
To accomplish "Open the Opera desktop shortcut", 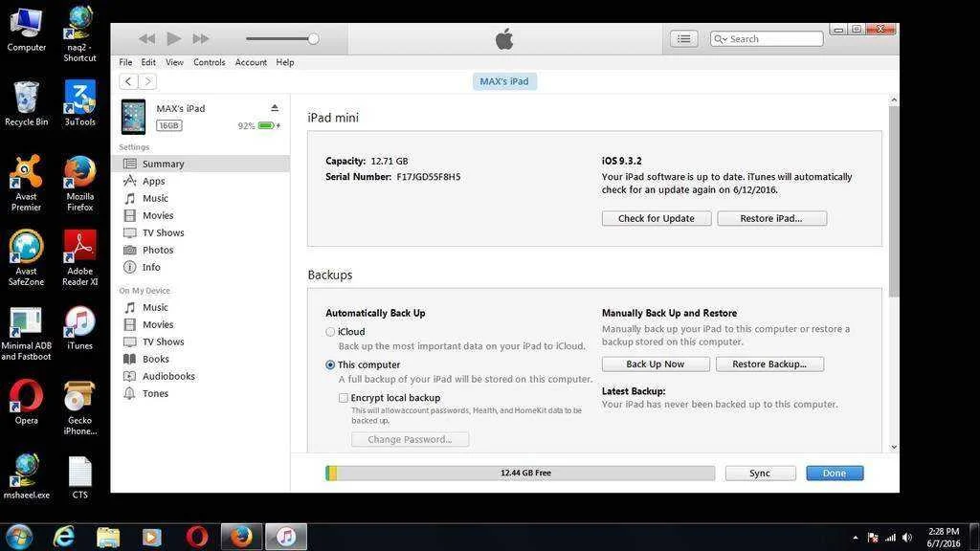I will pyautogui.click(x=26, y=402).
